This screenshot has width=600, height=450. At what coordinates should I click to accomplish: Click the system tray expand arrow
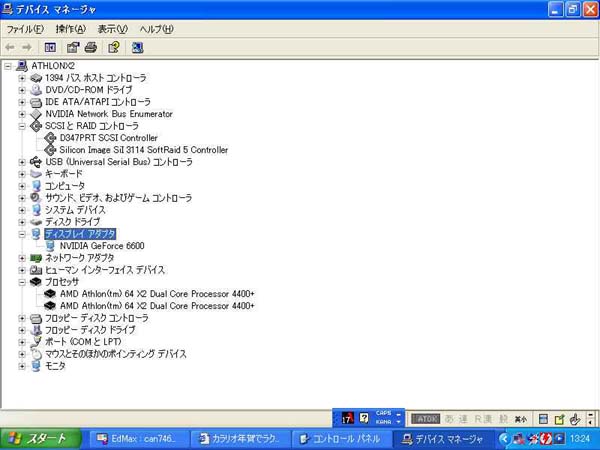[x=504, y=439]
